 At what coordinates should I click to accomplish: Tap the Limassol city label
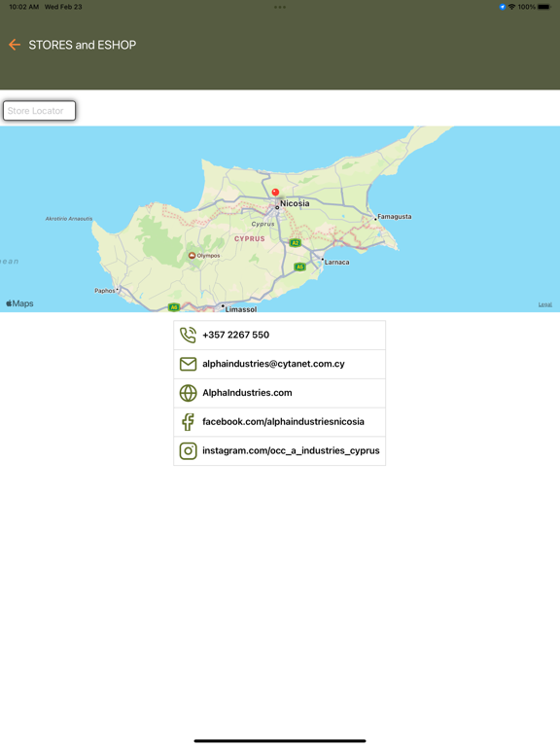pyautogui.click(x=241, y=309)
